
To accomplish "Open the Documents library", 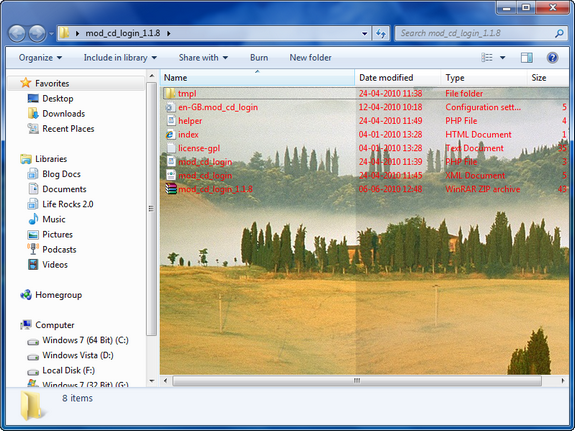I will [x=64, y=189].
